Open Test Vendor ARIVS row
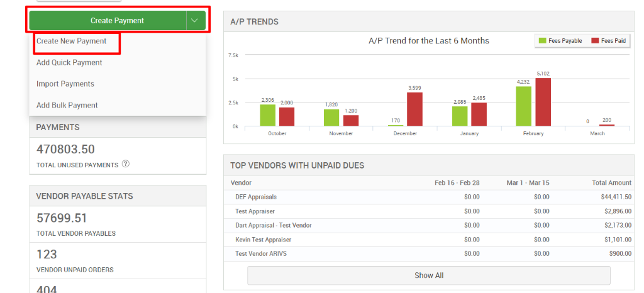Image resolution: width=644 pixels, height=293 pixels. pos(429,253)
